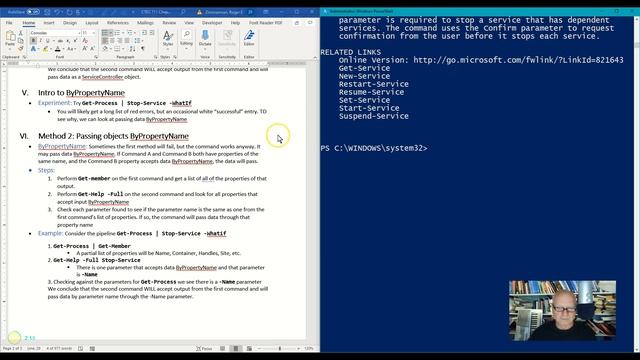Switch to the Developer tab
Image resolution: width=640 pixels, height=360 pixels.
tap(212, 23)
